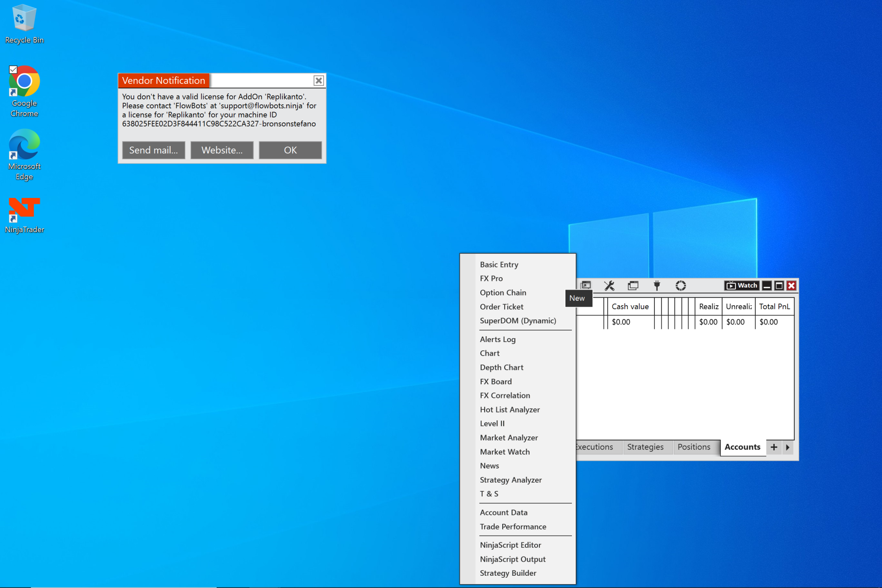Confirm the license notice with OK
882x588 pixels.
click(290, 150)
